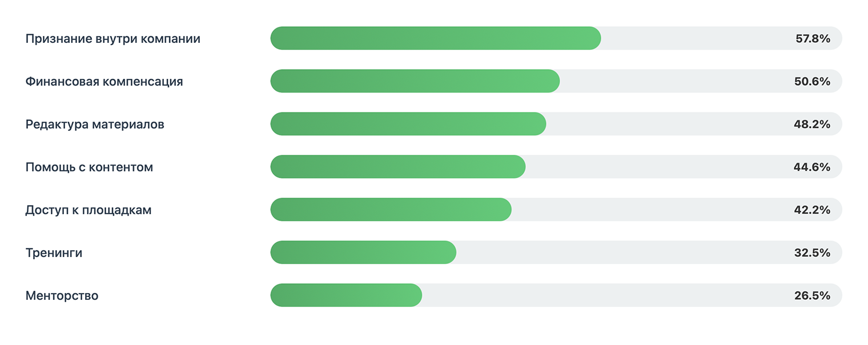Click the 57.8% value
Screen dimensions: 868x345
tap(813, 39)
